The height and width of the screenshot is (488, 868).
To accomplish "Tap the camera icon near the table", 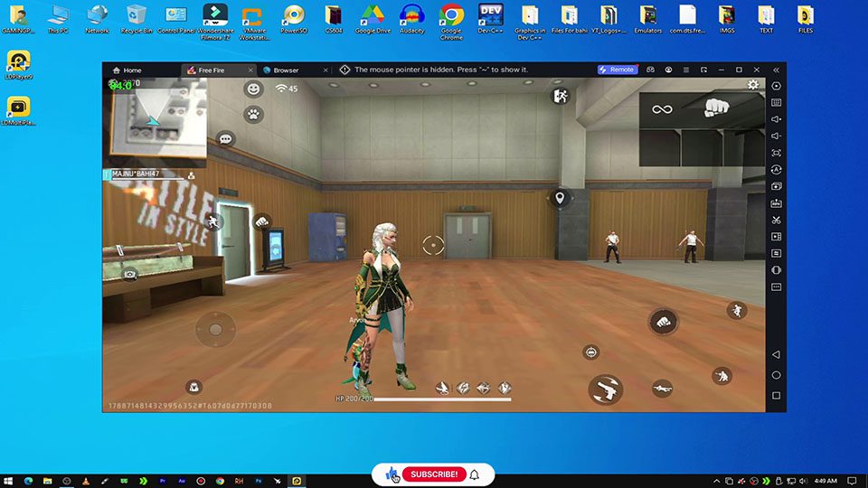I will click(130, 274).
